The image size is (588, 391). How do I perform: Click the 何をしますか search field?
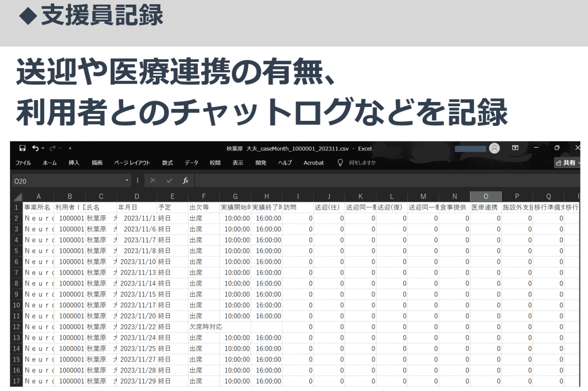tap(362, 163)
